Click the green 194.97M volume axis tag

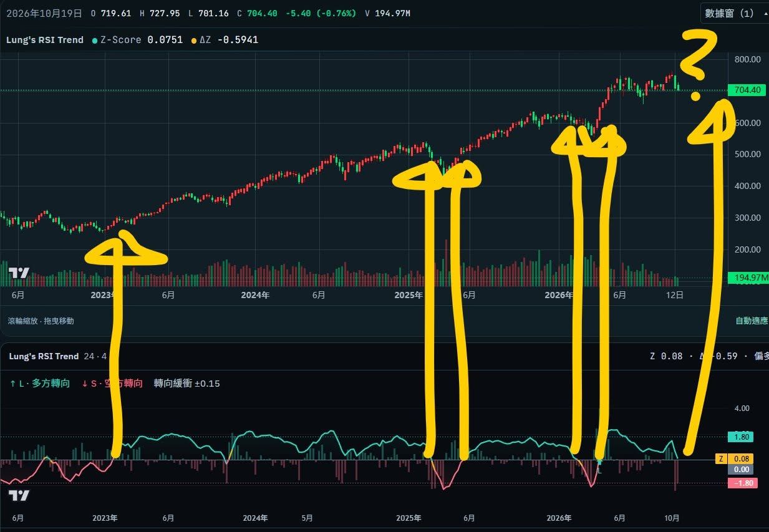(x=748, y=278)
